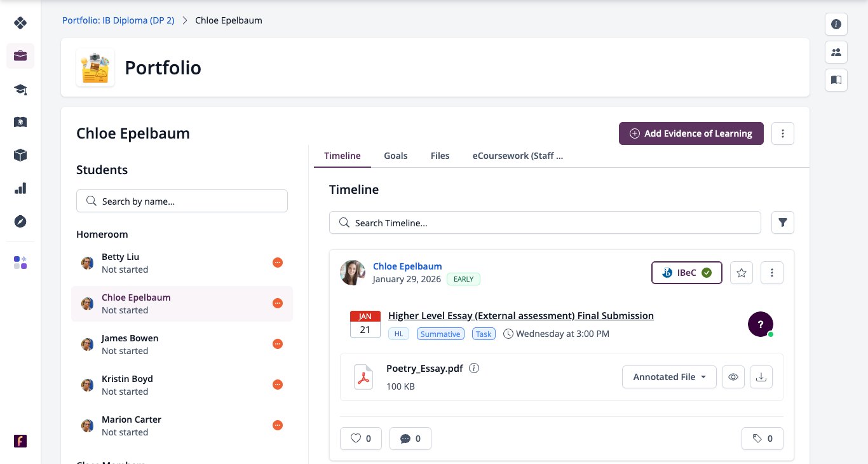The height and width of the screenshot is (464, 868).
Task: Click the compass icon in sidebar
Action: 20,221
